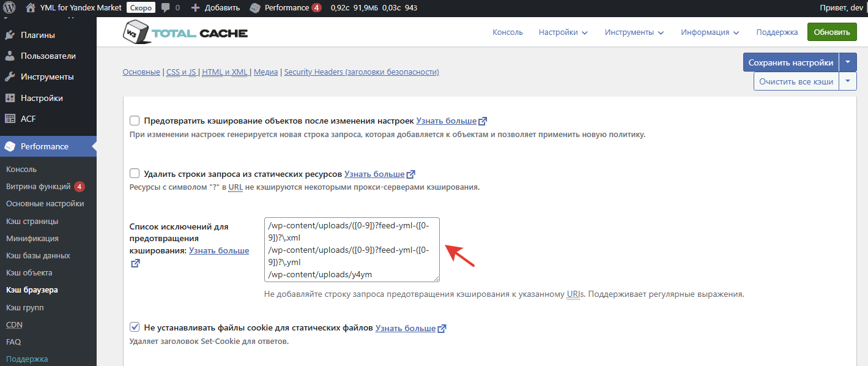The width and height of the screenshot is (868, 366).
Task: Open external link icon below exclusions list label
Action: click(135, 263)
